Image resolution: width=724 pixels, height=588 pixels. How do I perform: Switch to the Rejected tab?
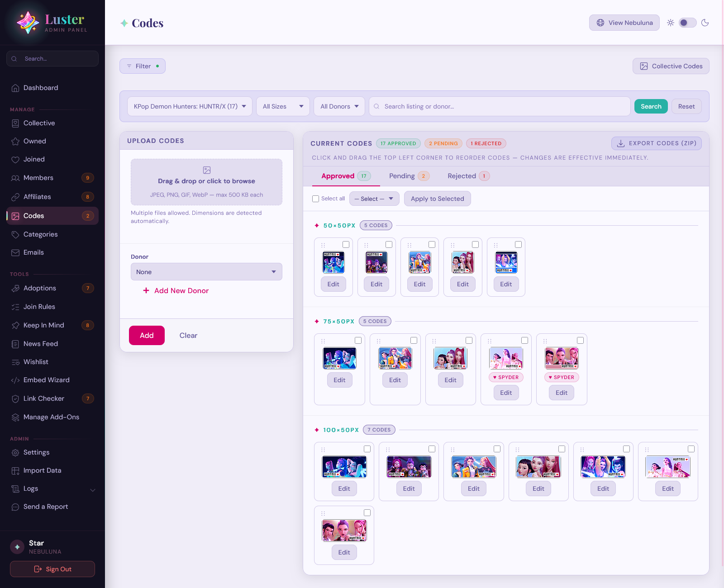coord(468,176)
